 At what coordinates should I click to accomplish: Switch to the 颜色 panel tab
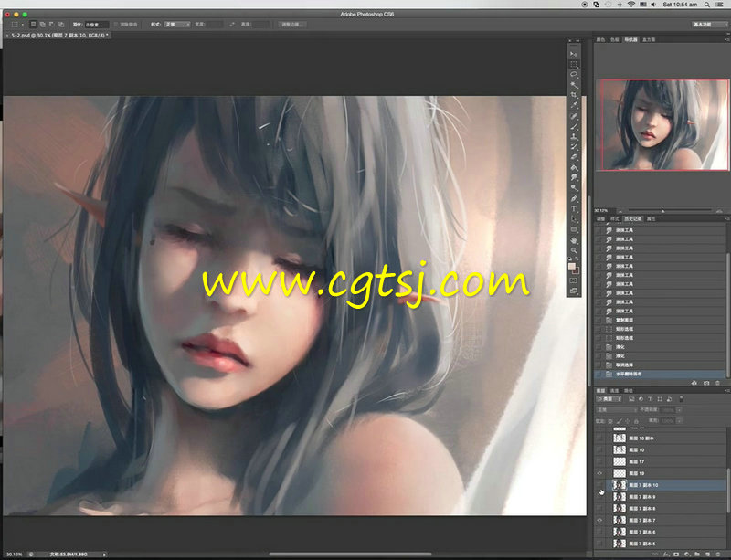pyautogui.click(x=600, y=39)
